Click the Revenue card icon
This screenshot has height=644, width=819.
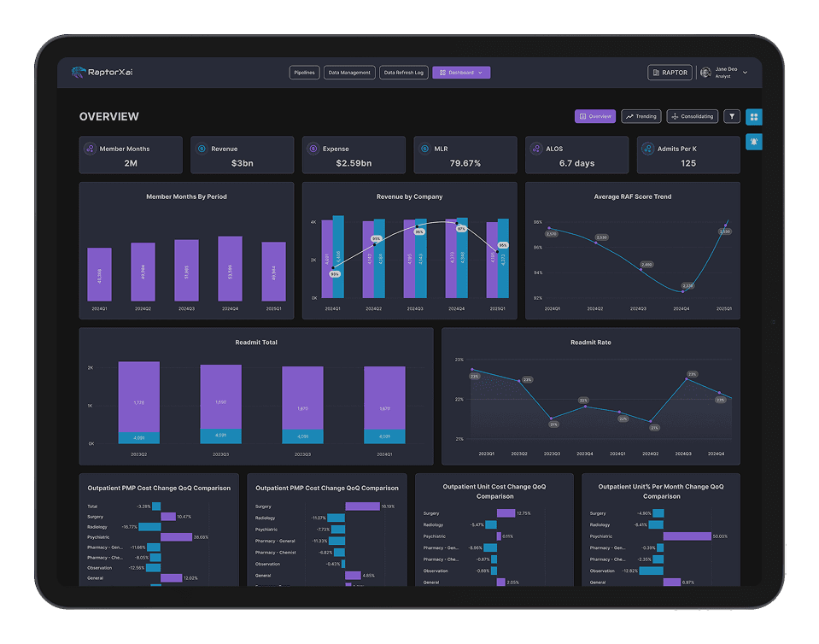click(202, 149)
